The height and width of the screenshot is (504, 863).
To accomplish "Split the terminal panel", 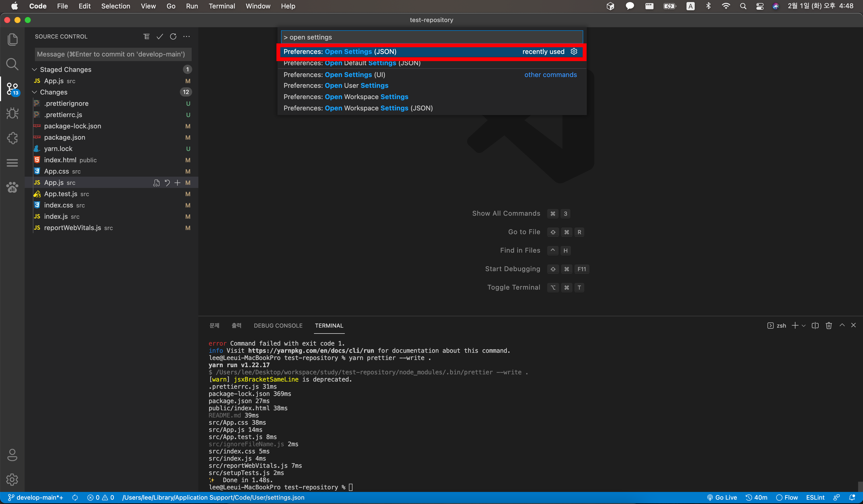I will click(815, 325).
